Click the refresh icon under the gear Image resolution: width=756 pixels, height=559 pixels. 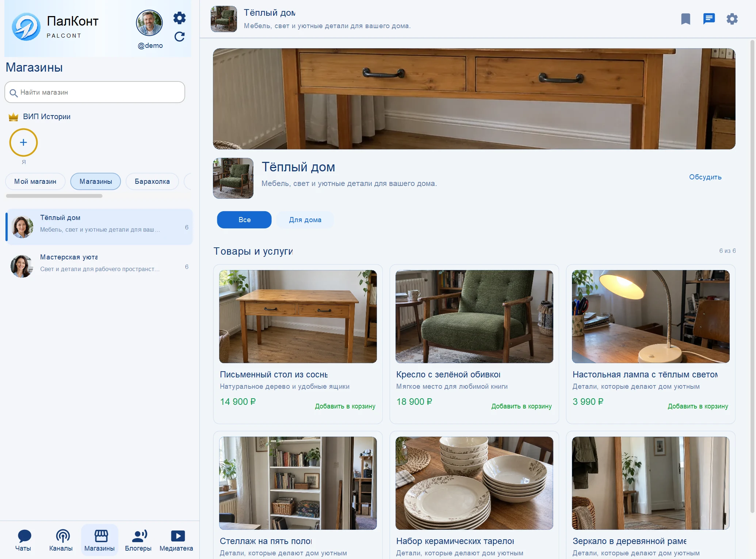tap(179, 37)
